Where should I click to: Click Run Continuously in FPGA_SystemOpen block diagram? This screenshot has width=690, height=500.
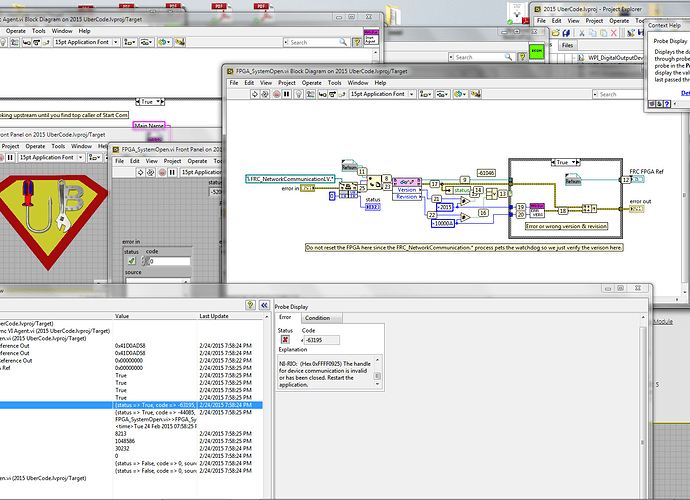[x=265, y=94]
